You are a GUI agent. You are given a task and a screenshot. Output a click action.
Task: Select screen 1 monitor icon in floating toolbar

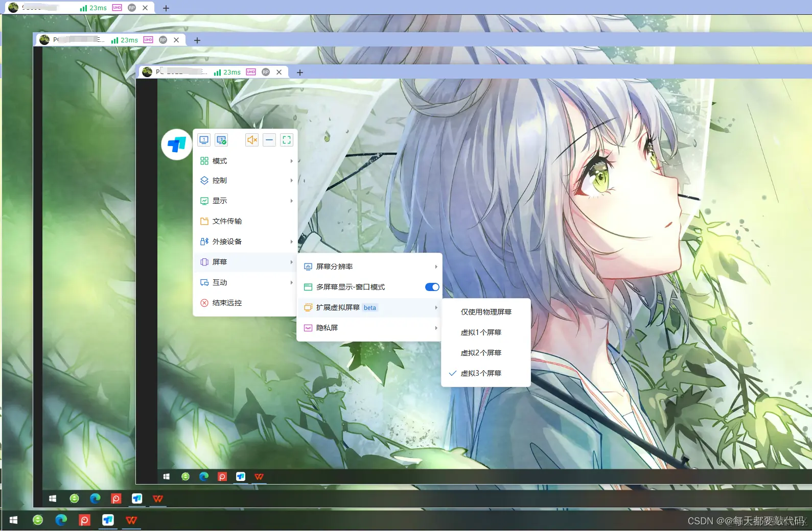click(204, 140)
